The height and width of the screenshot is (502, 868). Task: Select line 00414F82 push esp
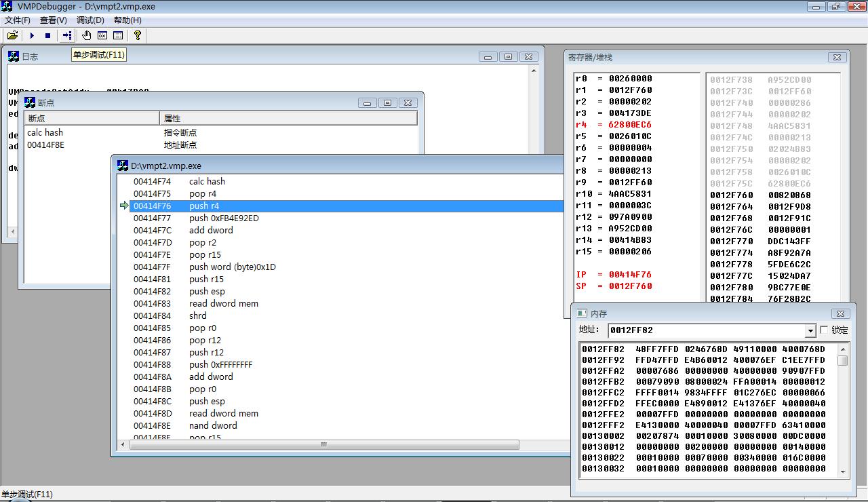tap(346, 291)
